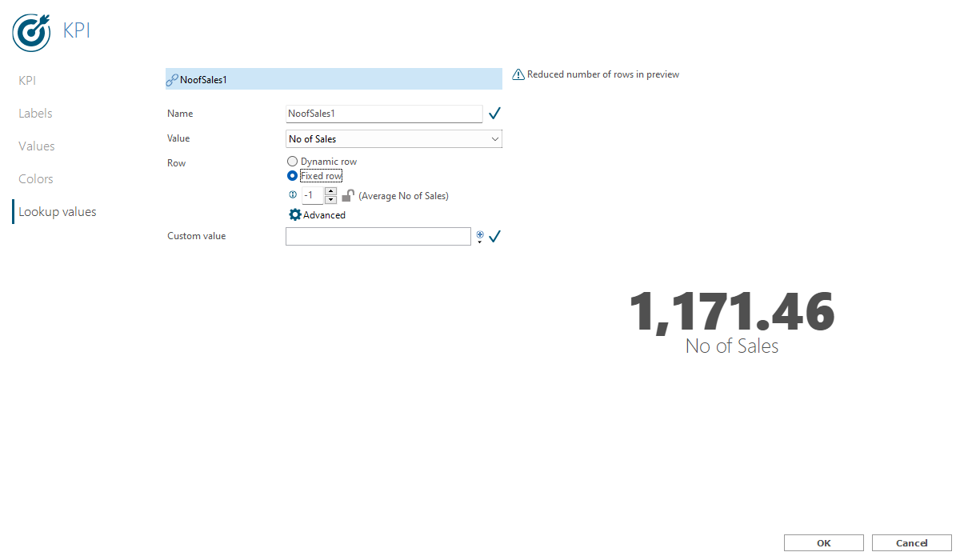Screen dimensions: 960x560
Task: Dismiss dialog with Cancel button
Action: (x=912, y=543)
